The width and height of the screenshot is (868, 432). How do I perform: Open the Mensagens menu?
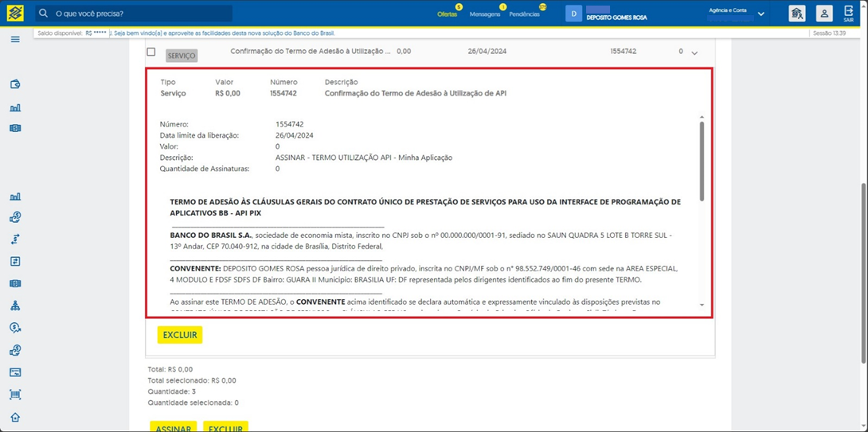coord(485,14)
